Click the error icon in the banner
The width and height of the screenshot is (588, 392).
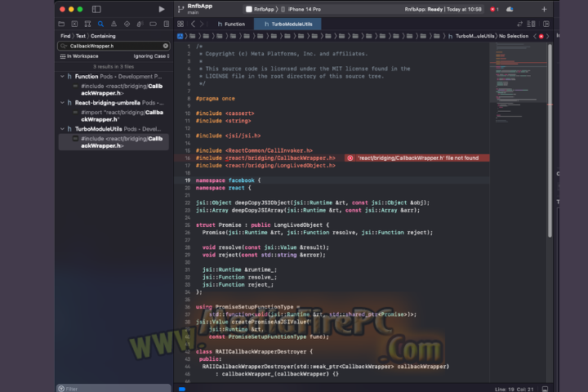[x=350, y=158]
